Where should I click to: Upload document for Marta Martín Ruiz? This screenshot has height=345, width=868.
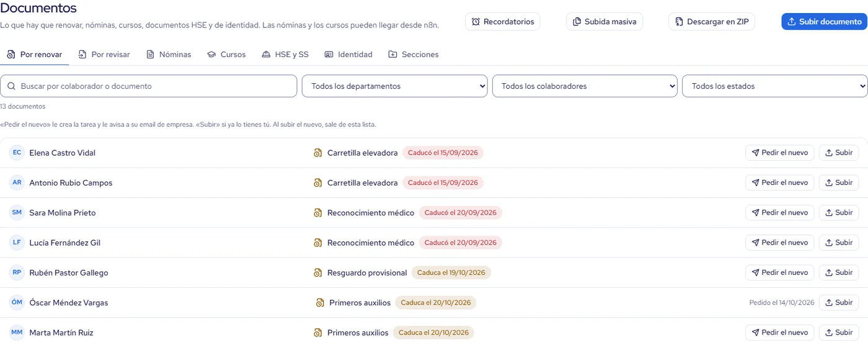pyautogui.click(x=839, y=333)
